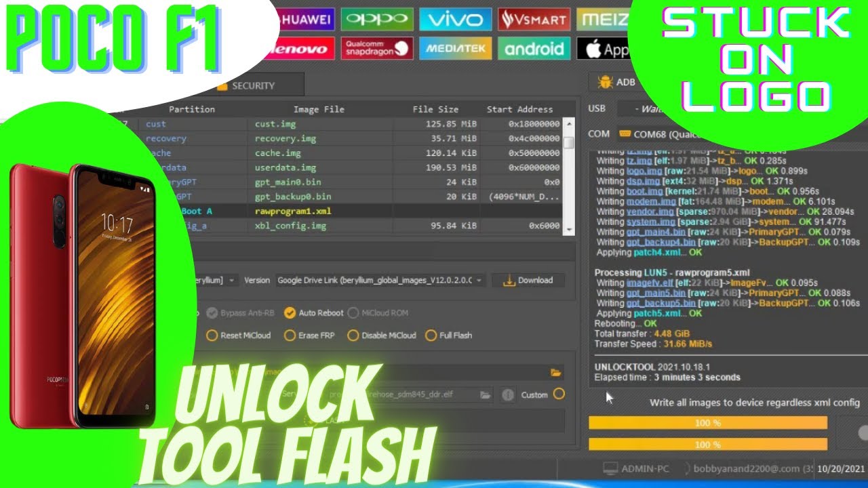
Task: Click the ADMIN-PC computer icon
Action: [610, 468]
